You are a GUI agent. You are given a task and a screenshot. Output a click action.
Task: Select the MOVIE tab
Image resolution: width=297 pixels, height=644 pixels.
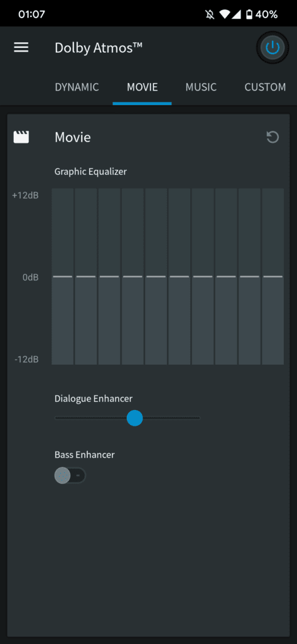(143, 87)
